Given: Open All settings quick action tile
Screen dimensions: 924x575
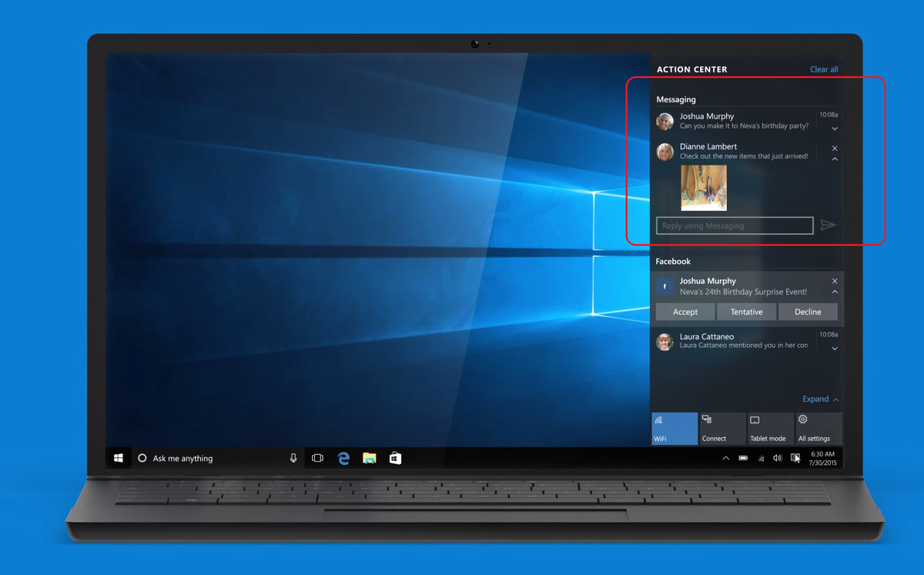Looking at the screenshot, I should [x=819, y=429].
